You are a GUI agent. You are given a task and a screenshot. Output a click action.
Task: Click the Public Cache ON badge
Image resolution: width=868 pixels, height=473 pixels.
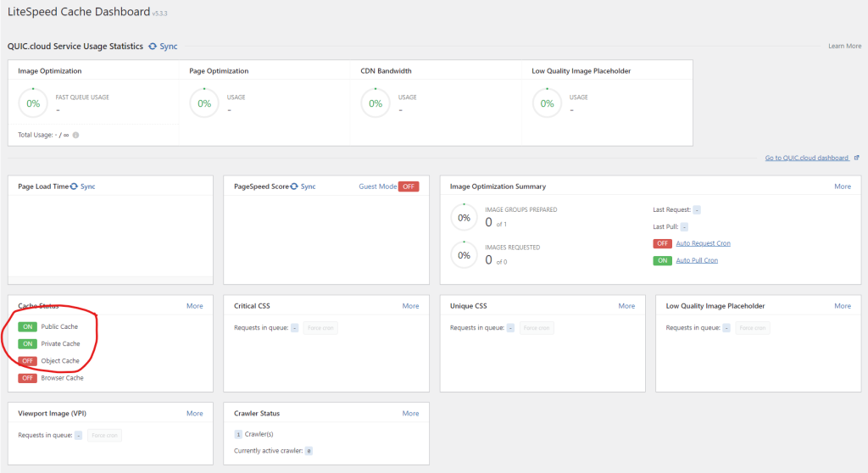(27, 327)
